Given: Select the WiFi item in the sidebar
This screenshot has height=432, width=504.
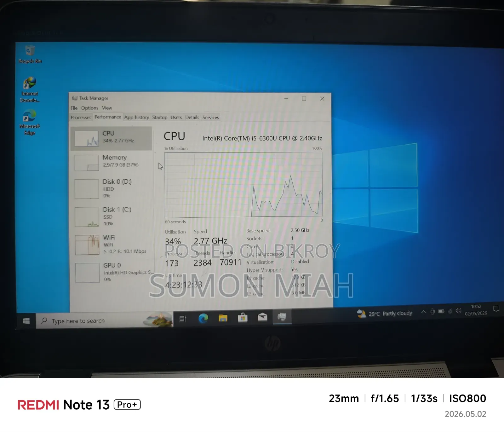Looking at the screenshot, I should pyautogui.click(x=113, y=245).
